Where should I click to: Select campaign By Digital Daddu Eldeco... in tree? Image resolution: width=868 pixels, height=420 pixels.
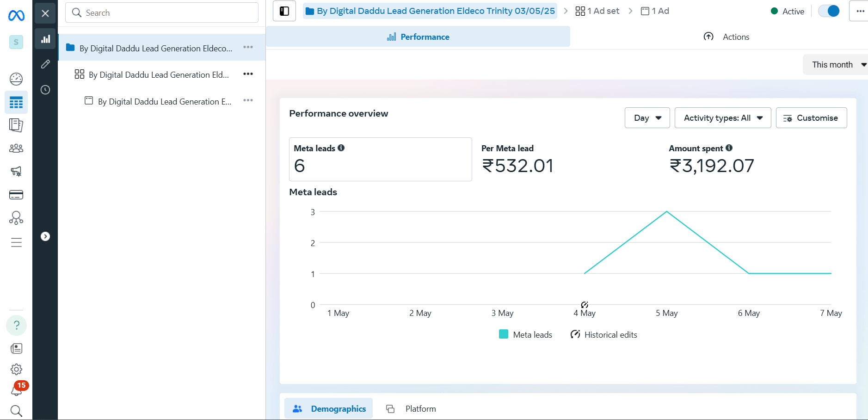coord(162,48)
